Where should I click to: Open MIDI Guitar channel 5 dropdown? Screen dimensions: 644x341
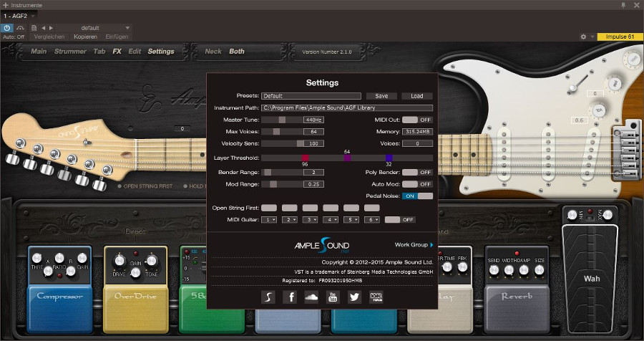pos(351,220)
